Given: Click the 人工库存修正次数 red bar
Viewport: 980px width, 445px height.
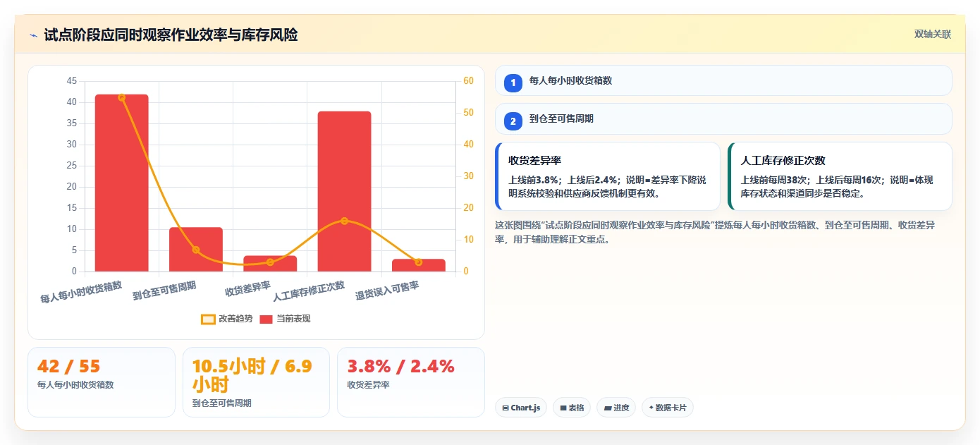Looking at the screenshot, I should click(x=344, y=191).
